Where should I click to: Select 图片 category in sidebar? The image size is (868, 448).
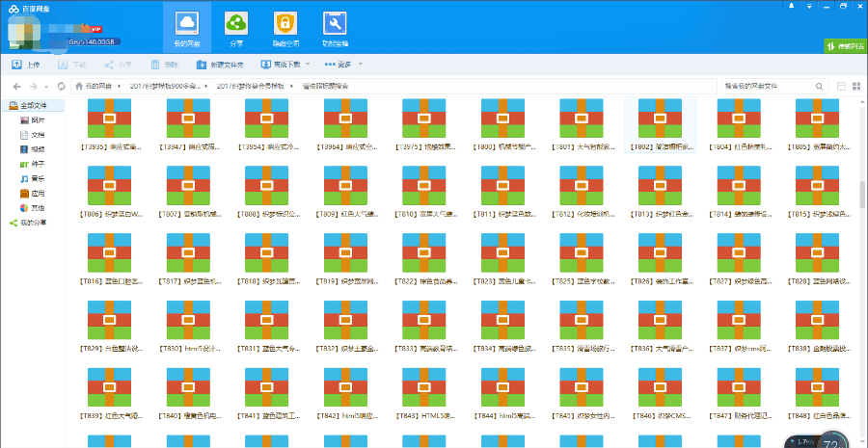coord(37,120)
